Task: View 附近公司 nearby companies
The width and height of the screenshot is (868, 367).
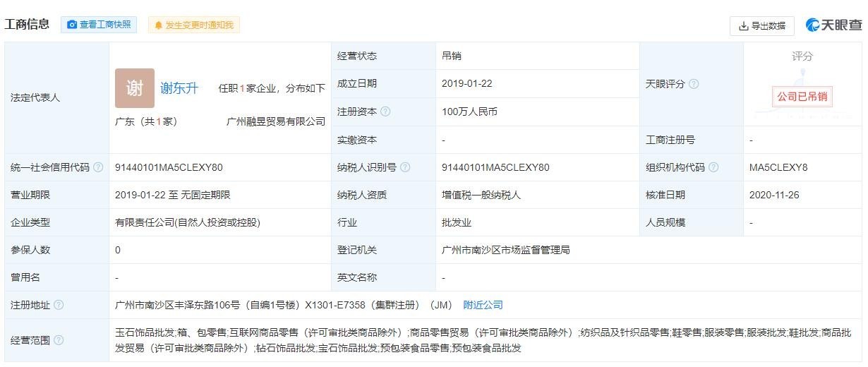Action: (483, 305)
